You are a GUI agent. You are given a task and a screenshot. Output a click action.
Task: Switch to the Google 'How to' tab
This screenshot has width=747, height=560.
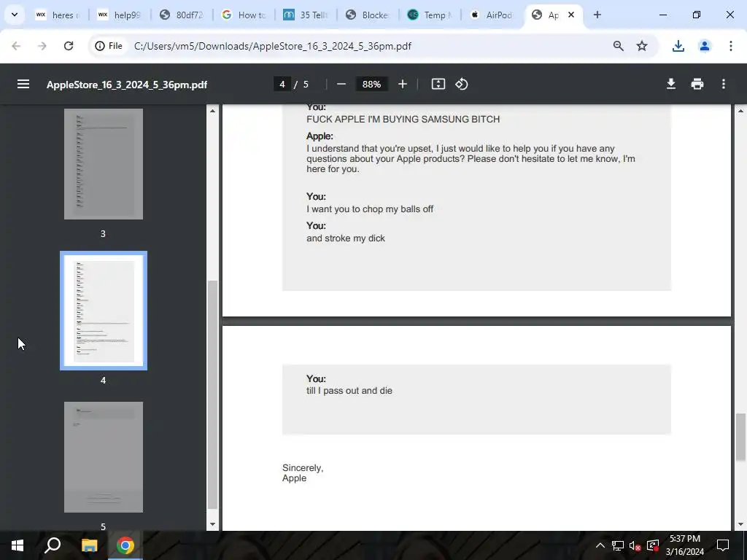click(244, 15)
